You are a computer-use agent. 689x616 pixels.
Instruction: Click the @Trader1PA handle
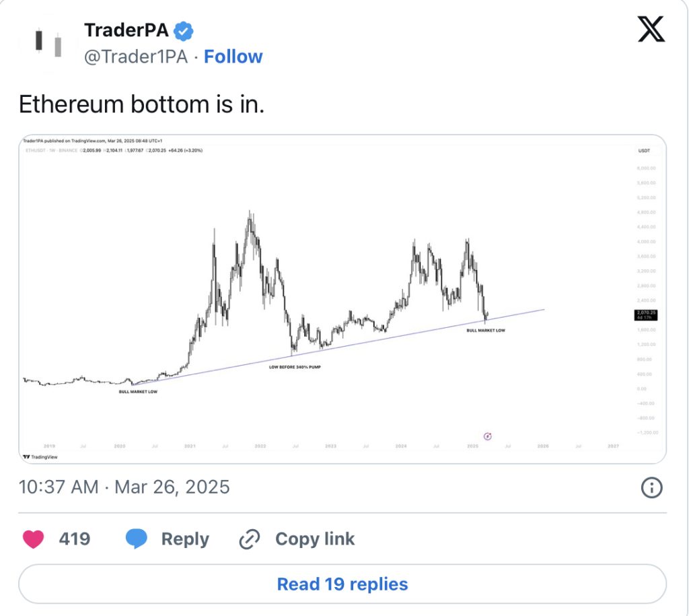point(136,57)
